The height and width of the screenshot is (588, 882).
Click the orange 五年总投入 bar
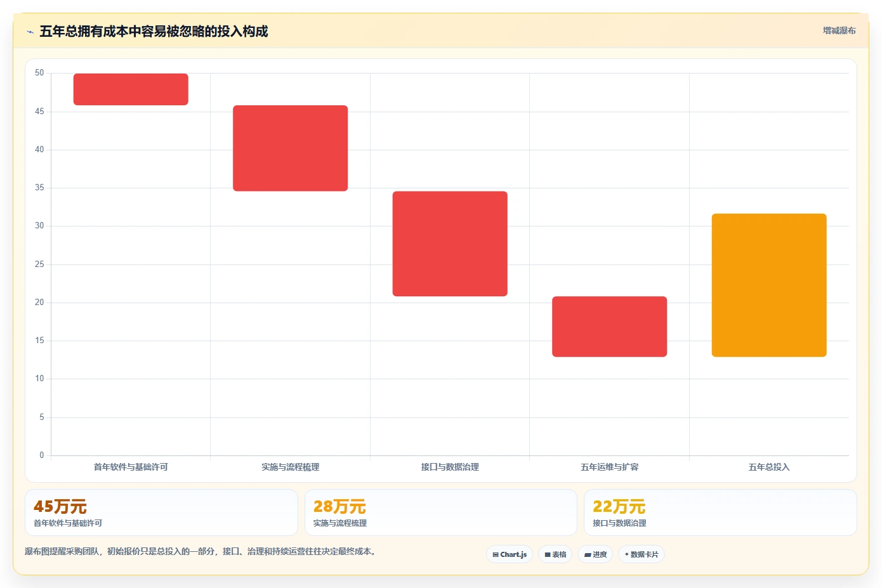tap(769, 285)
